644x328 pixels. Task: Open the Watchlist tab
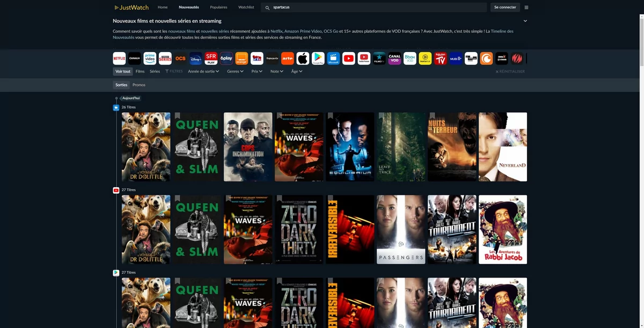(x=246, y=8)
